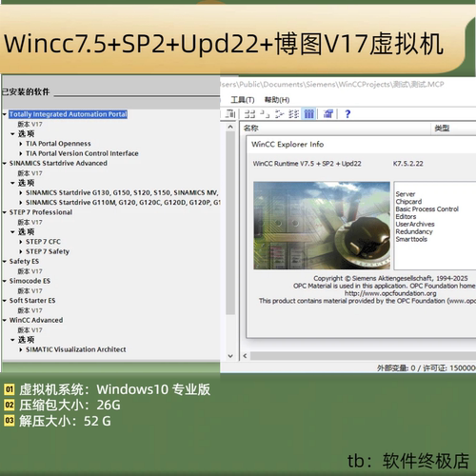Collapse 选项 under SINAMICS Startdrive Advanced
476x476 pixels.
point(12,183)
